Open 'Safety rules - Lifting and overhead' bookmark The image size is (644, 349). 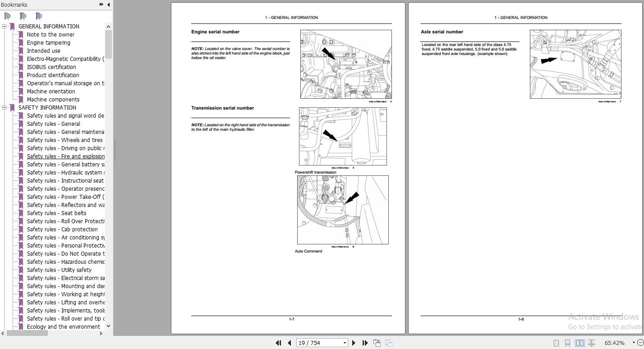pos(66,303)
